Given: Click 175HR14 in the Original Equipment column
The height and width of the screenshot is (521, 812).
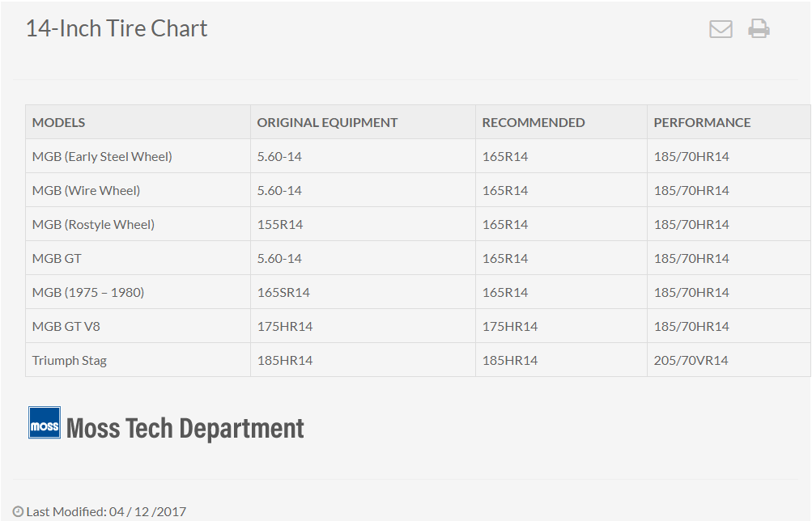Looking at the screenshot, I should pos(285,327).
